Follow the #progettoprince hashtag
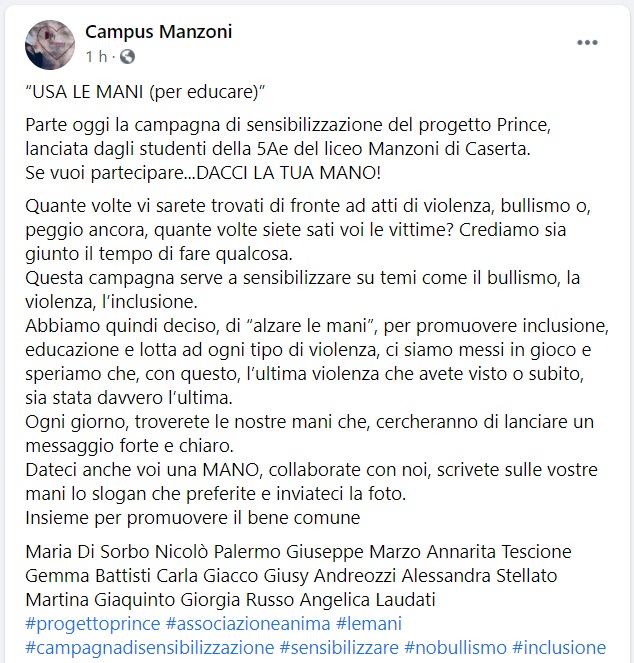The height and width of the screenshot is (663, 634). (91, 623)
